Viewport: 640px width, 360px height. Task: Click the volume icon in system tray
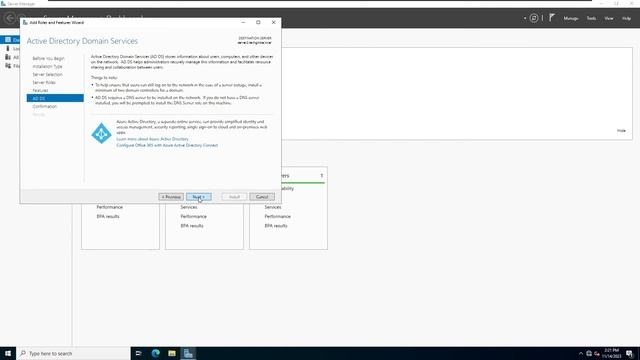click(597, 353)
